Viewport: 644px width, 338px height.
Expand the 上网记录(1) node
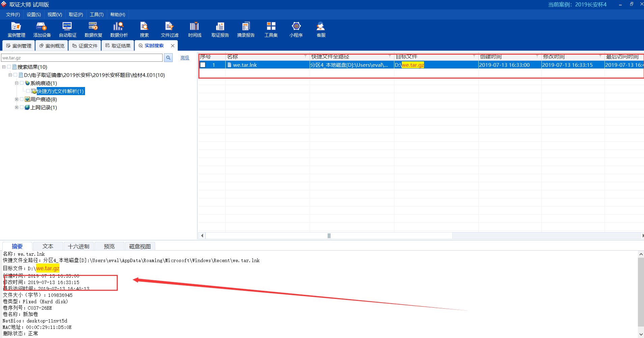[17, 107]
